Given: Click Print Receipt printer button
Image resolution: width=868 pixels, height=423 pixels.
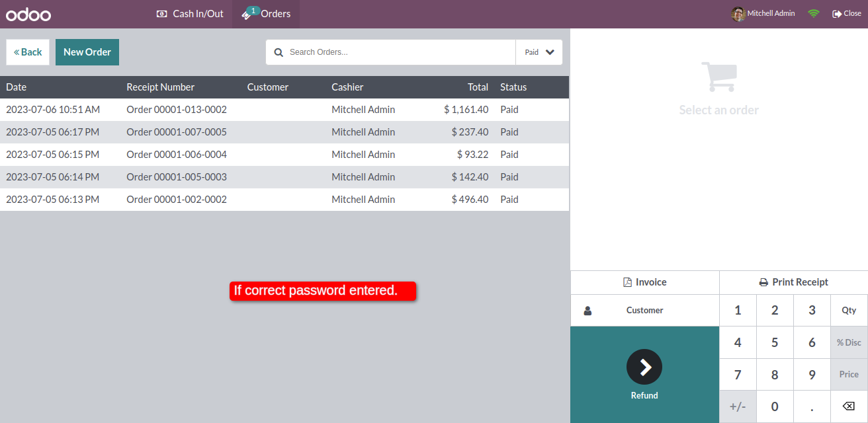Looking at the screenshot, I should coord(794,282).
